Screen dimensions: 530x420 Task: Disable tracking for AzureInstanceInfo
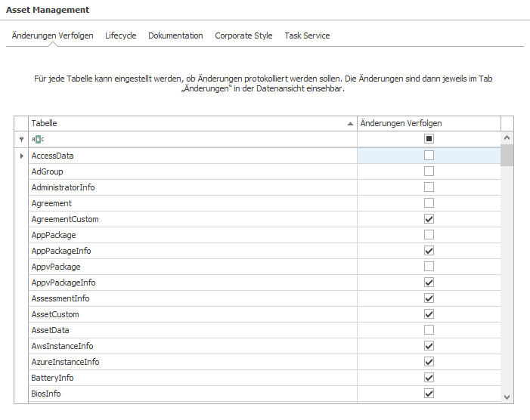coord(429,362)
